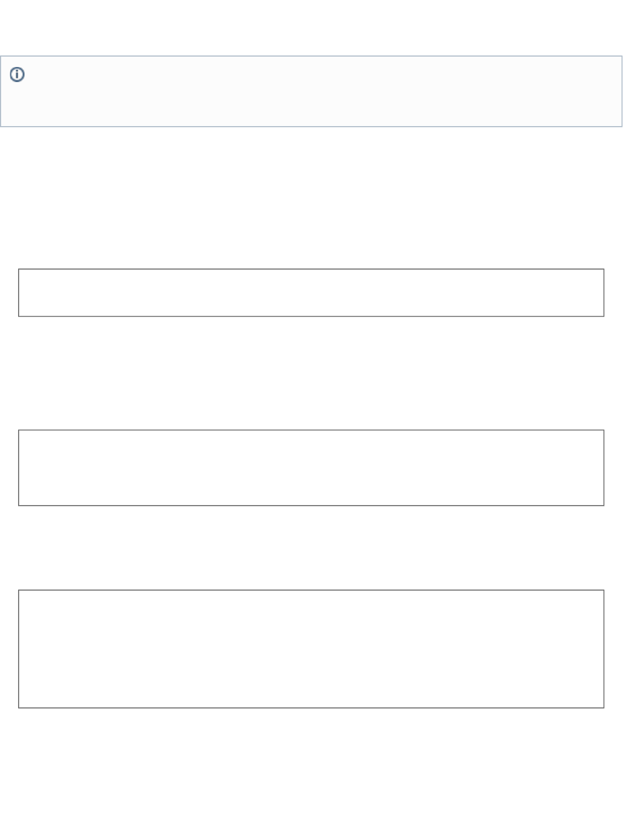This screenshot has width=623, height=840.
Task: Click the second empty bordered box
Action: 311,468
